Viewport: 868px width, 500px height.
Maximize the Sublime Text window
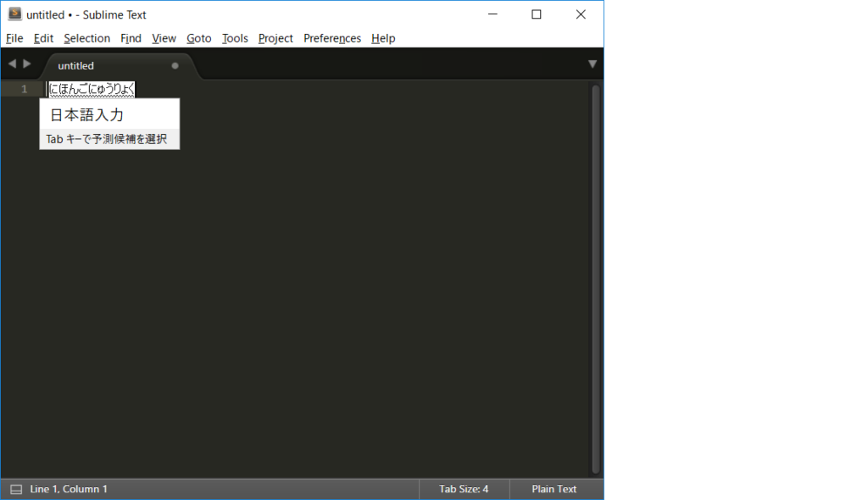(x=537, y=14)
